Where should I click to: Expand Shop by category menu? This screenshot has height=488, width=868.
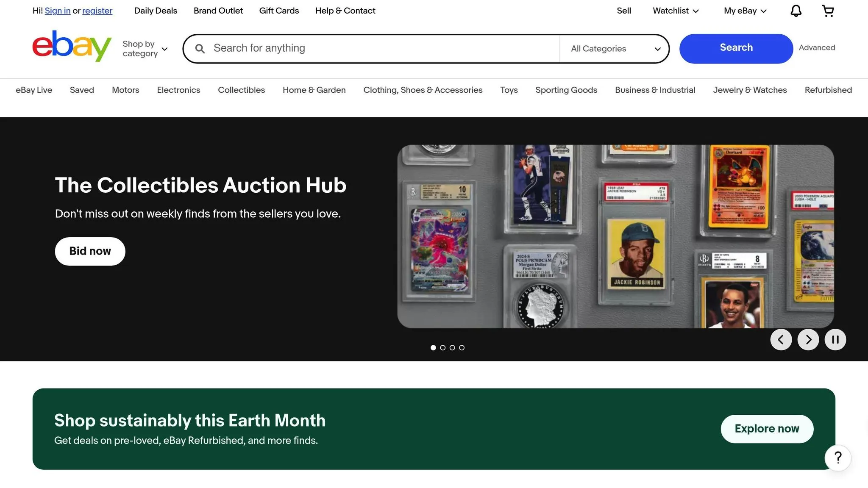click(145, 49)
